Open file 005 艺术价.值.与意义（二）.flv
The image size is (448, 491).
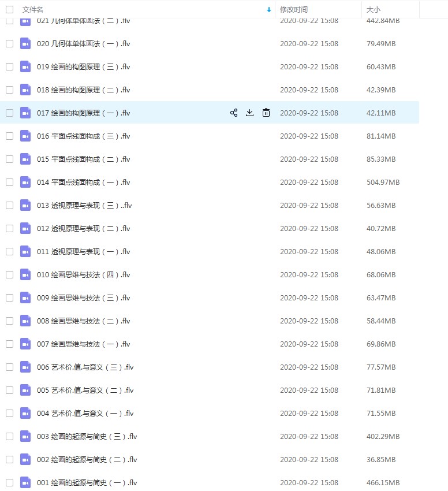85,390
